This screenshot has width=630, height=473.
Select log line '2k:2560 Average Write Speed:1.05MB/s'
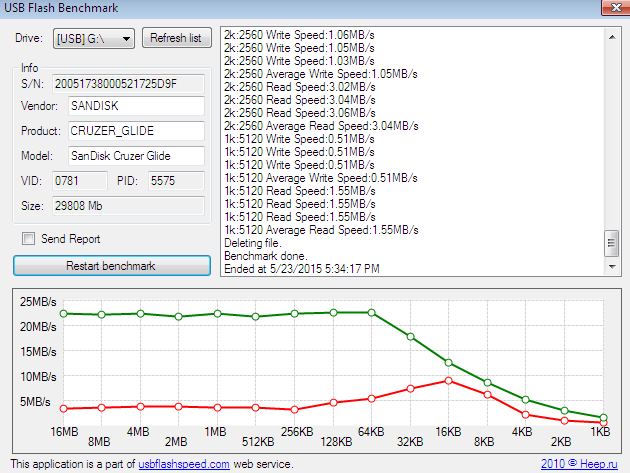tap(321, 74)
